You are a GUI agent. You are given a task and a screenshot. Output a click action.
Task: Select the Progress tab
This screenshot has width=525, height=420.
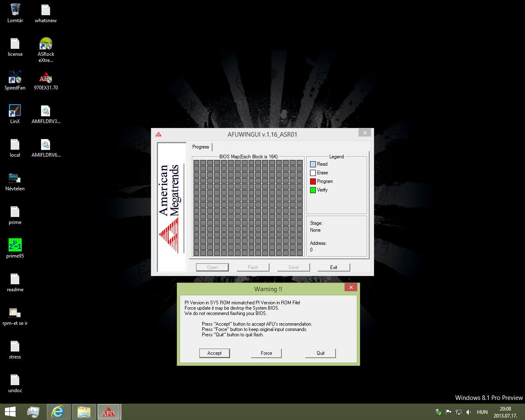(201, 147)
